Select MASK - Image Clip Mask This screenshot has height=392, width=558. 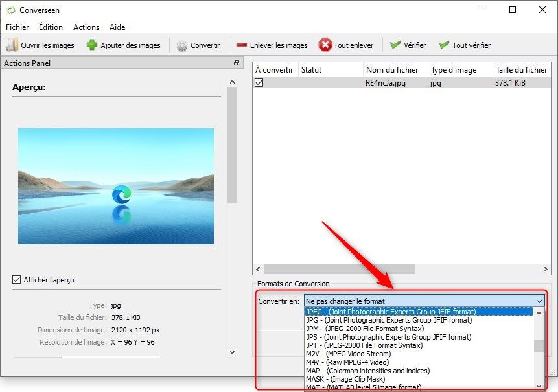click(419, 379)
